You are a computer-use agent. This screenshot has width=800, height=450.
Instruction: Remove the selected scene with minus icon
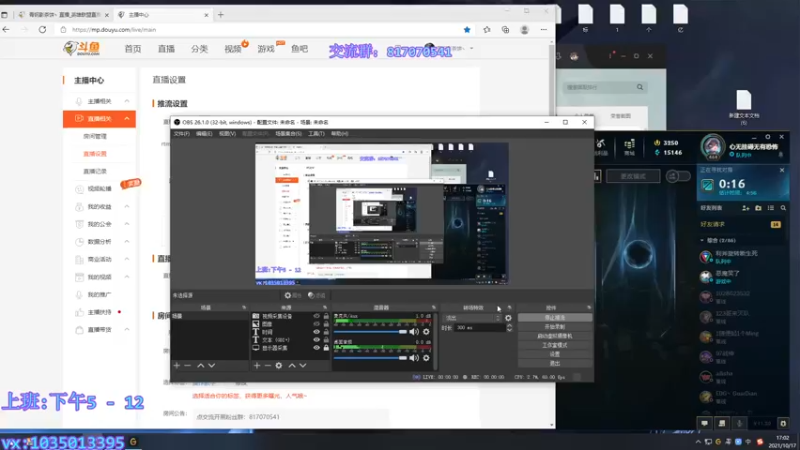[x=187, y=365]
